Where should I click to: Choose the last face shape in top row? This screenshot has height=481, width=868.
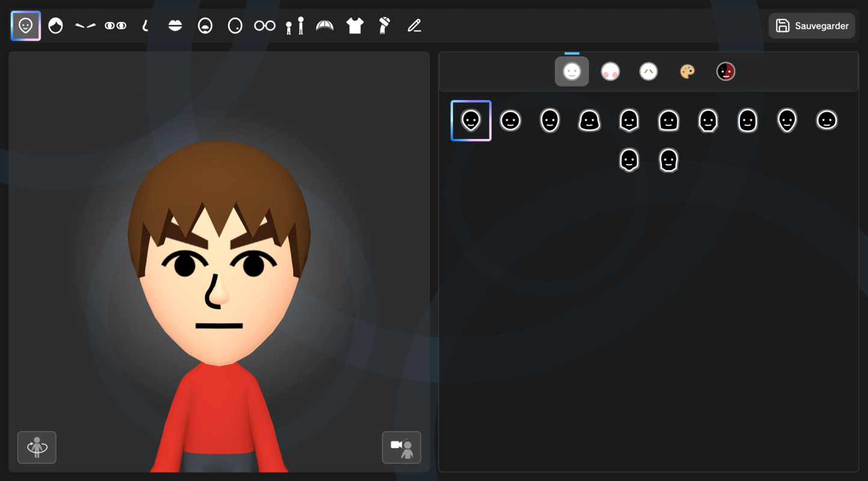point(827,121)
